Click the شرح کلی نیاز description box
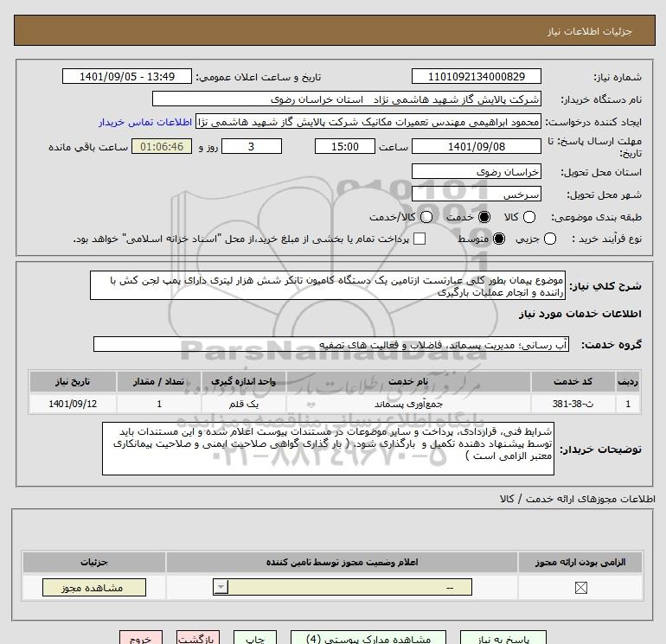The height and width of the screenshot is (644, 666). pos(328,286)
